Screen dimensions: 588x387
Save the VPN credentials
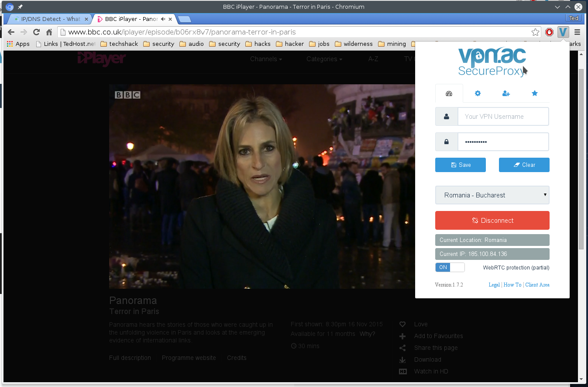point(461,165)
